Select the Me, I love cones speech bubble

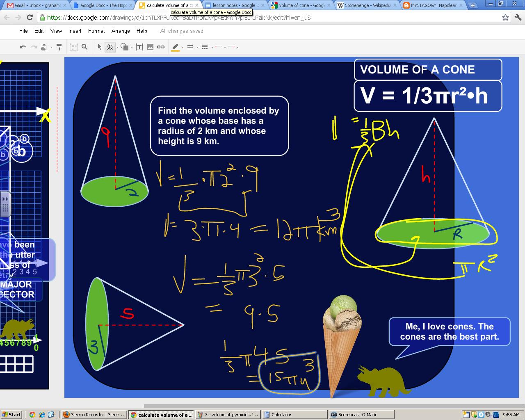click(x=450, y=332)
